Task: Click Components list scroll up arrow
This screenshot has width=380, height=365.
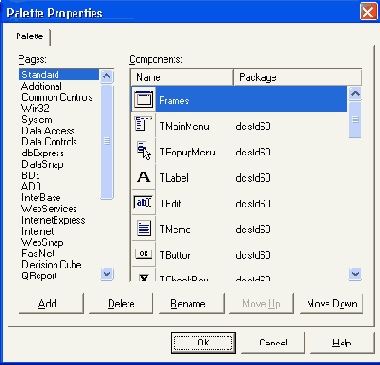Action: 355,94
